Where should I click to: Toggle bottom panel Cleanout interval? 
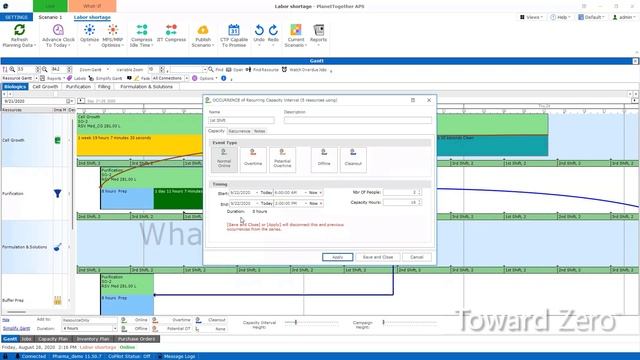coord(210,320)
